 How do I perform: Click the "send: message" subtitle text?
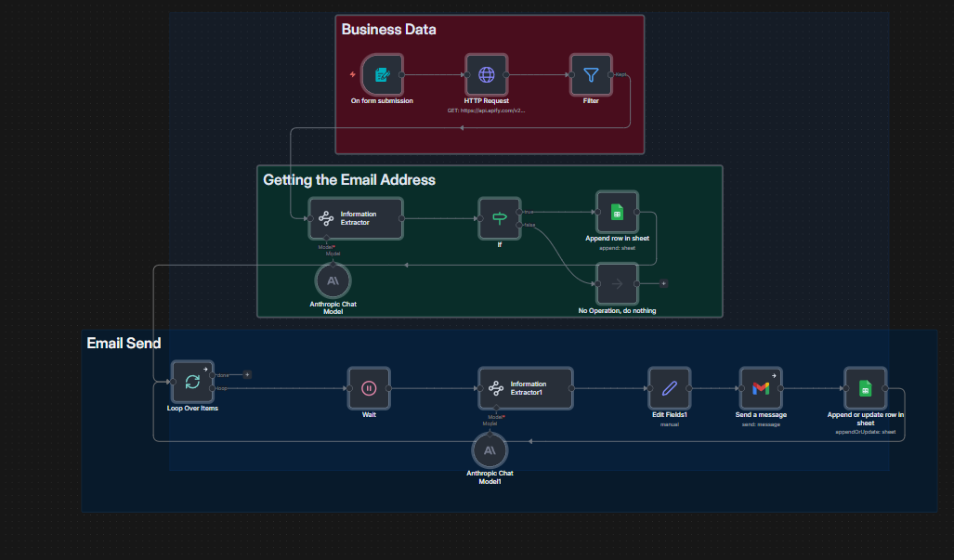761,424
